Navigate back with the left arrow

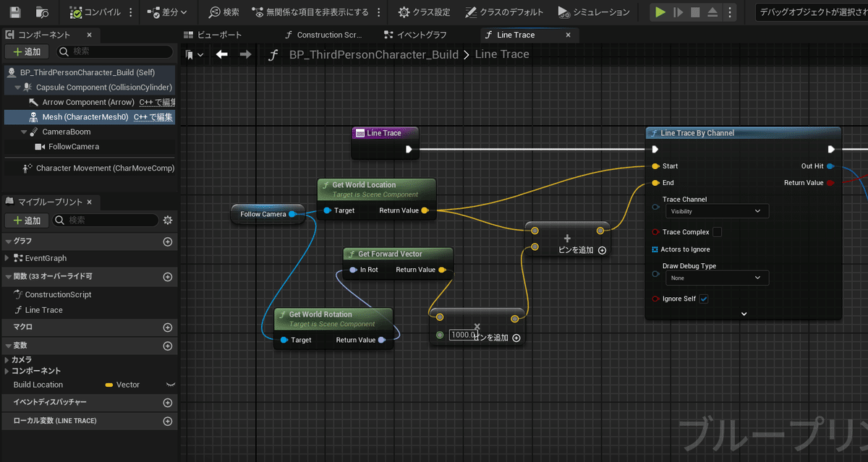click(222, 54)
